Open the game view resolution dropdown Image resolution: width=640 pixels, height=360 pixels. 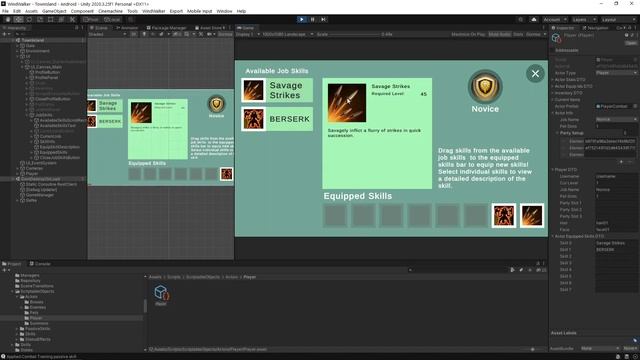[287, 34]
